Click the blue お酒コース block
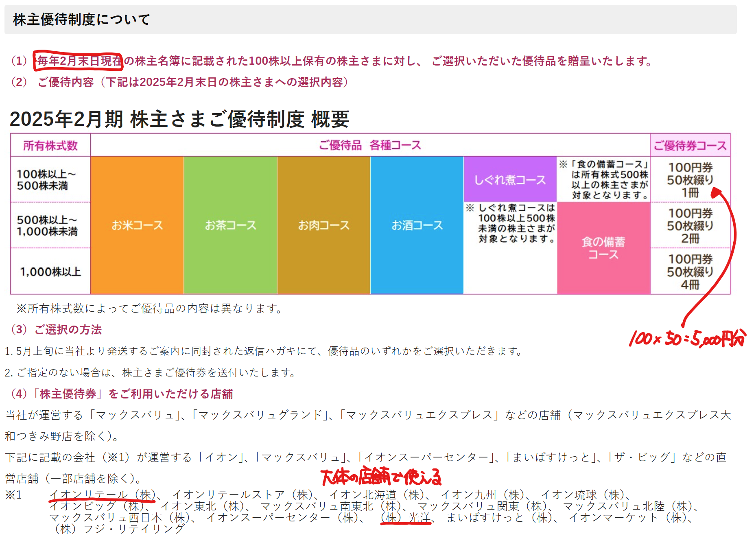This screenshot has width=756, height=534. pyautogui.click(x=417, y=225)
